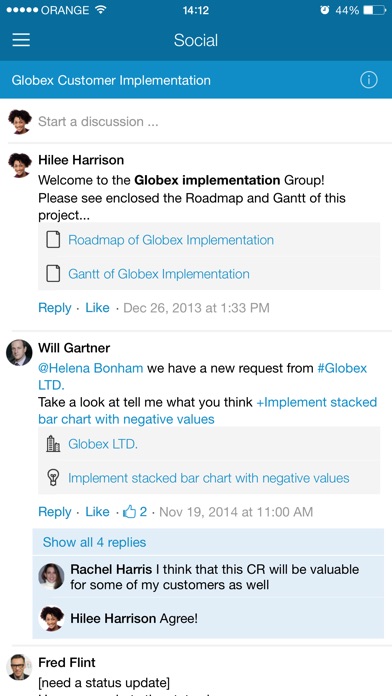Screen dimensions: 392x696
Task: Open Roadmap of Globex Implementation link
Action: (x=171, y=240)
